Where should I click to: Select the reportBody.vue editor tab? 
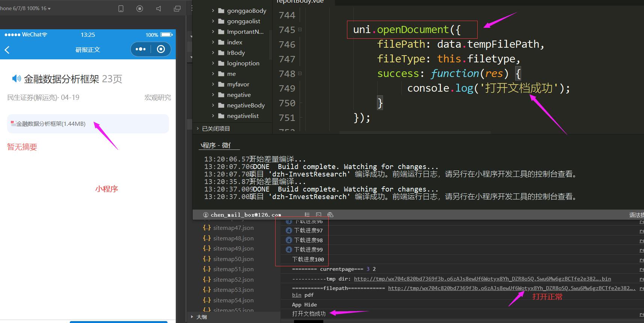(x=300, y=2)
